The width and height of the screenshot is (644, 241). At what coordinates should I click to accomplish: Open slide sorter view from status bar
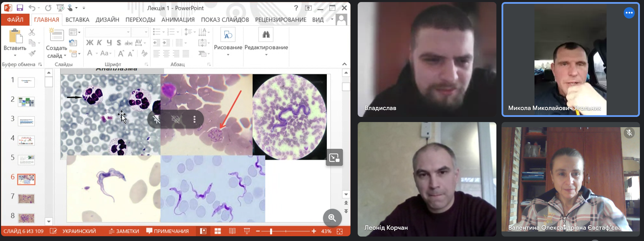click(218, 231)
